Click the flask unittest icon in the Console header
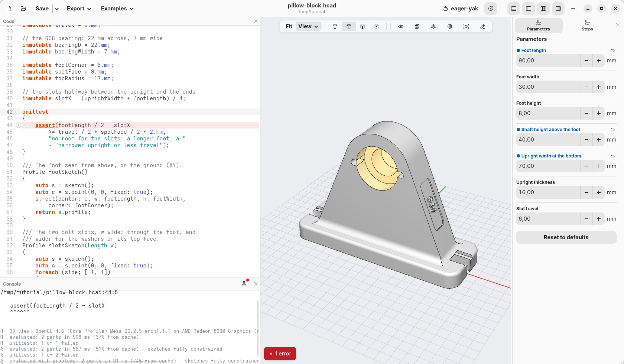Screen dimensions: 624x364 tap(244, 284)
